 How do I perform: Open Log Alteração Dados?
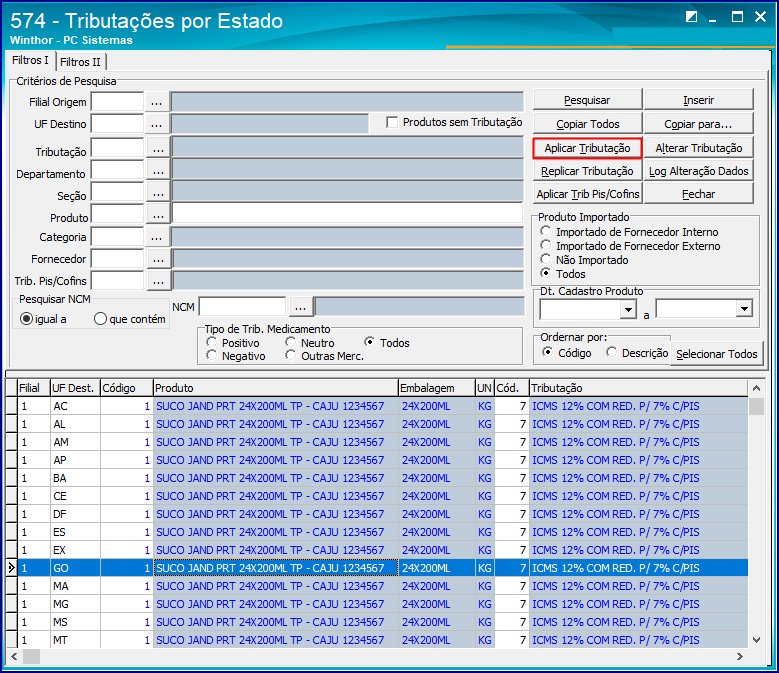tap(699, 171)
